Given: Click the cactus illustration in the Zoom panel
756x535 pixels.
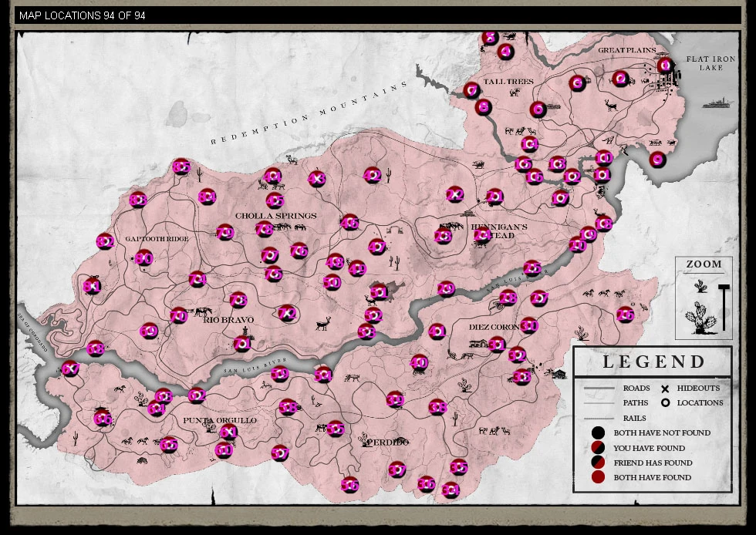Looking at the screenshot, I should point(701,318).
